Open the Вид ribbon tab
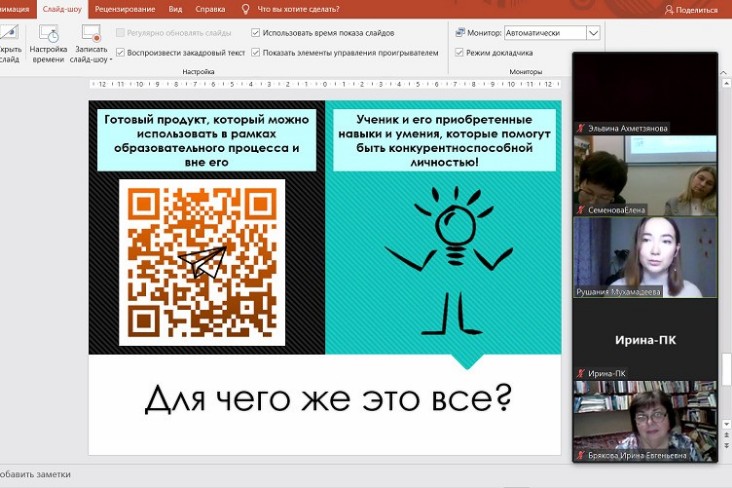 (x=175, y=9)
